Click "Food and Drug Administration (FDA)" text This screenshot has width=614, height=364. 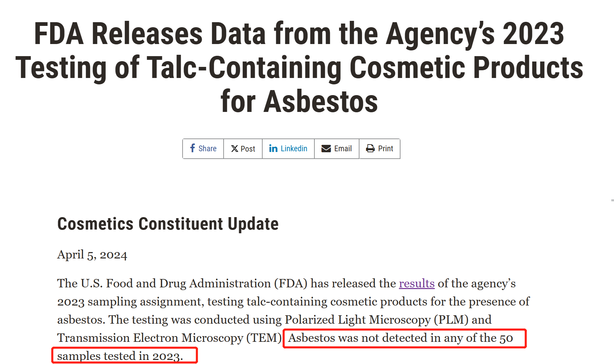click(206, 283)
